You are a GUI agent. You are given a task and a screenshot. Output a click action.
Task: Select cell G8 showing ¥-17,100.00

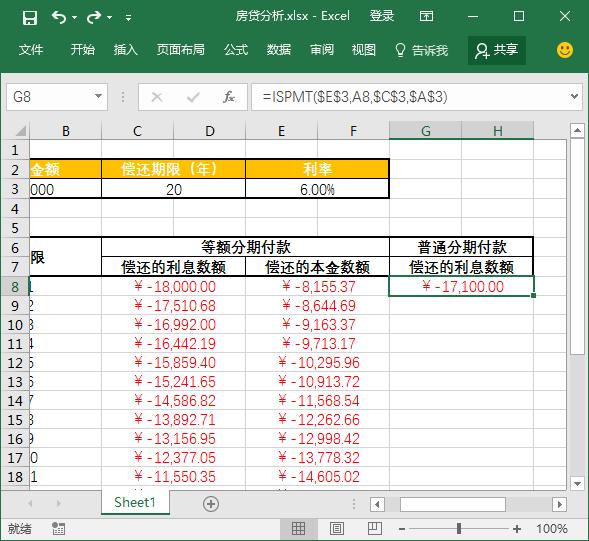click(x=462, y=287)
